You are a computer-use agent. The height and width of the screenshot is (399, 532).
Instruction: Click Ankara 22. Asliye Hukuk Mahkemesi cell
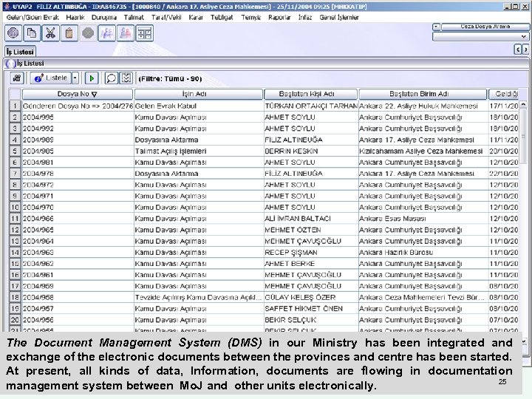(x=423, y=106)
